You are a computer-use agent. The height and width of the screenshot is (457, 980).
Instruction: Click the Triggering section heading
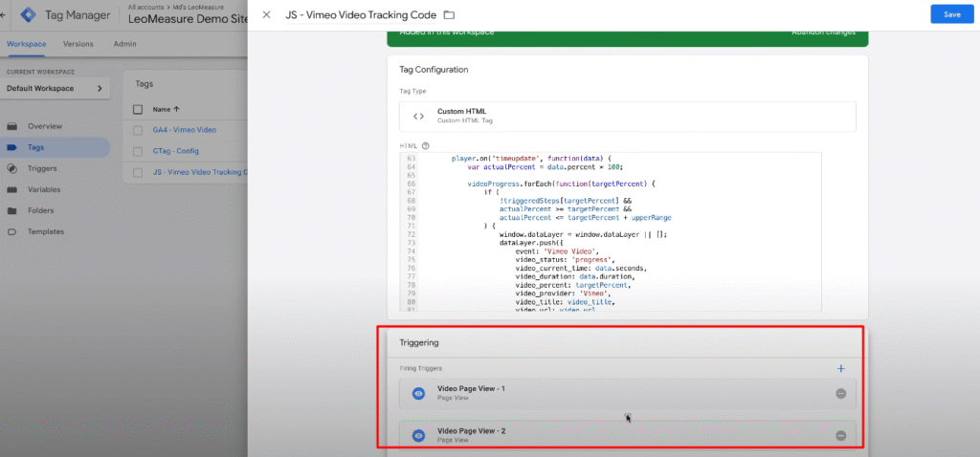[419, 342]
